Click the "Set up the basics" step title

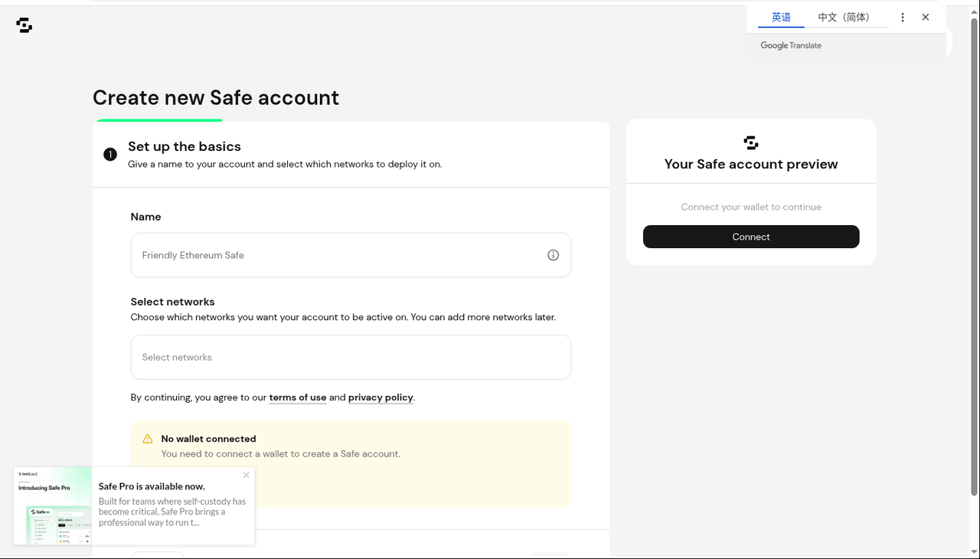[x=185, y=146]
